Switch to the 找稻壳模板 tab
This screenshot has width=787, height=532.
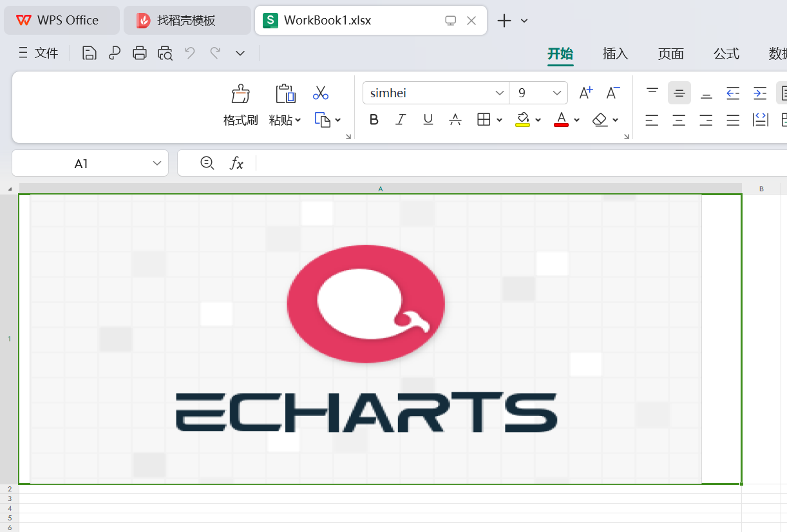187,21
